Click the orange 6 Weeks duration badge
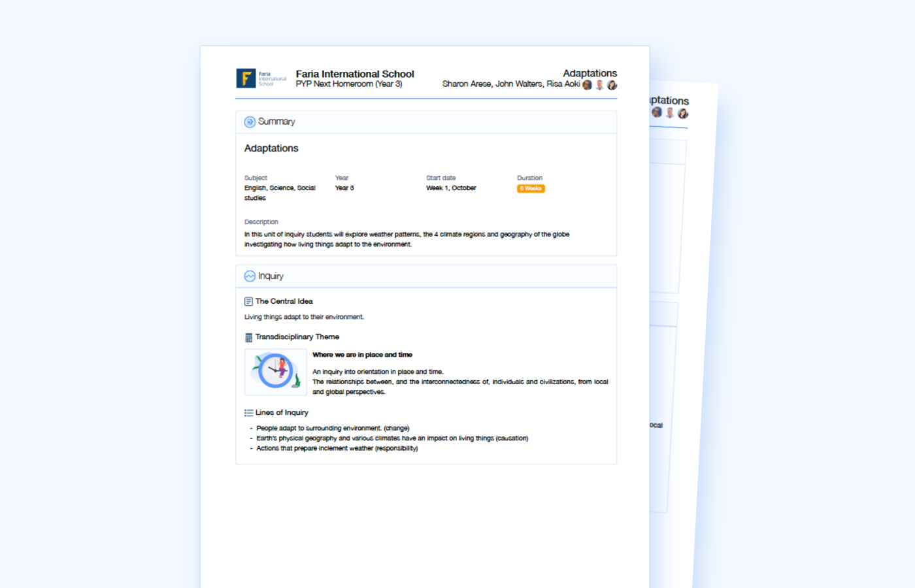Viewport: 915px width, 588px height. tap(531, 188)
